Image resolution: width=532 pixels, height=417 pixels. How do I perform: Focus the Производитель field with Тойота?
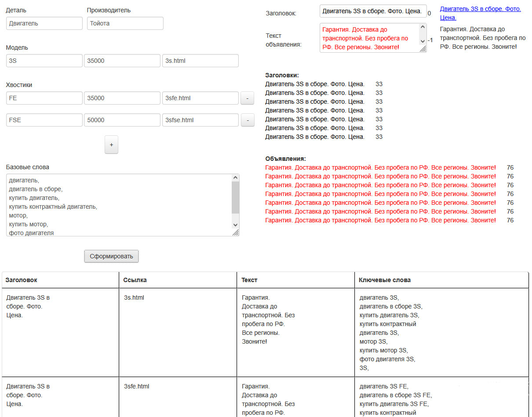(x=125, y=23)
